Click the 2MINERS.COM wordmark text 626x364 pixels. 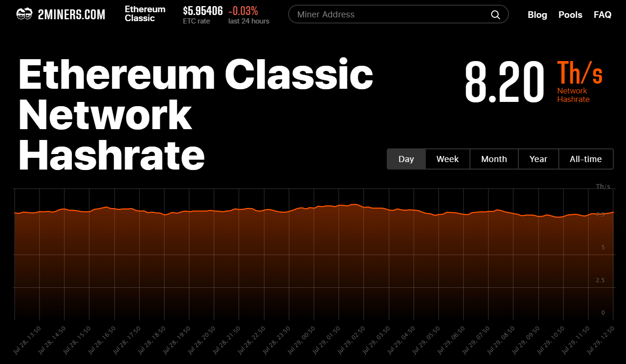[71, 15]
